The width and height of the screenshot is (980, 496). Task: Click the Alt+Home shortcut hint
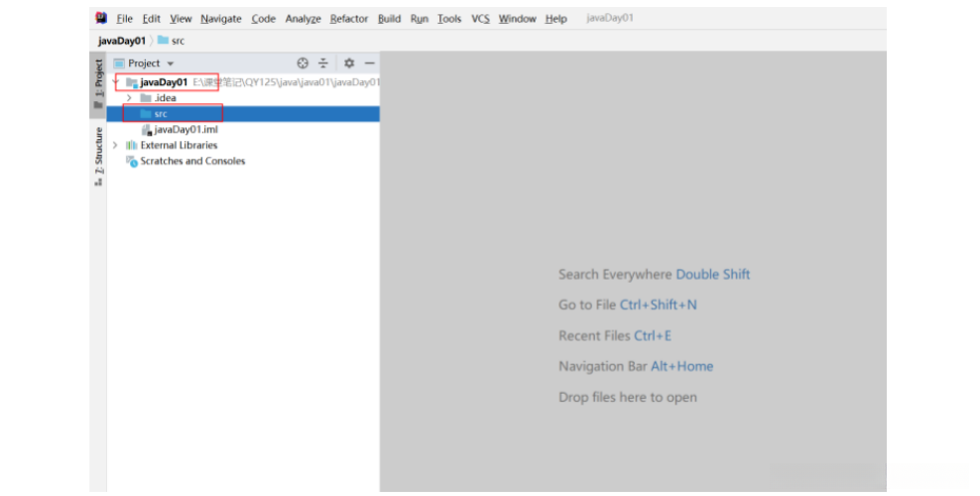coord(681,366)
